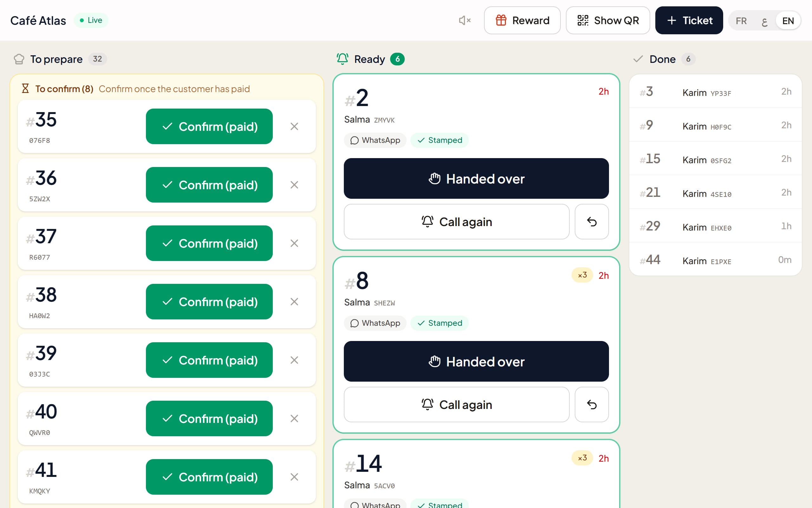Image resolution: width=812 pixels, height=508 pixels.
Task: Confirm paid for ticket #37
Action: pyautogui.click(x=209, y=243)
